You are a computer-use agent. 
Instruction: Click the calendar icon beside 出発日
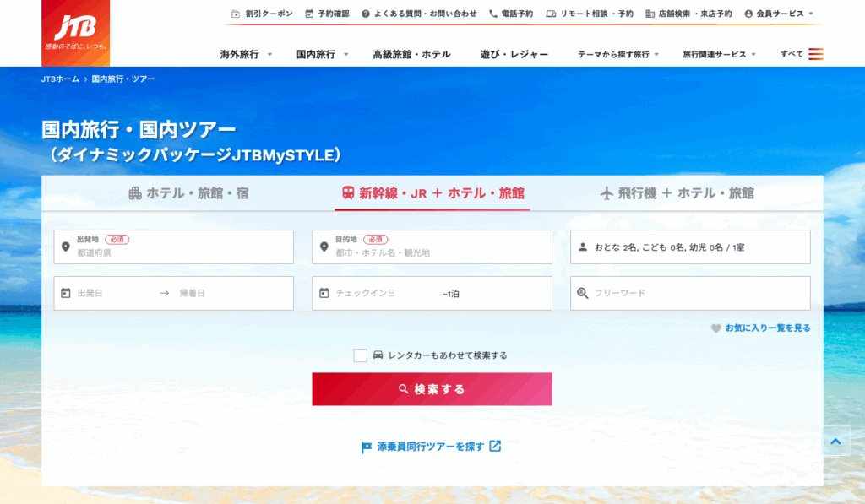[66, 293]
